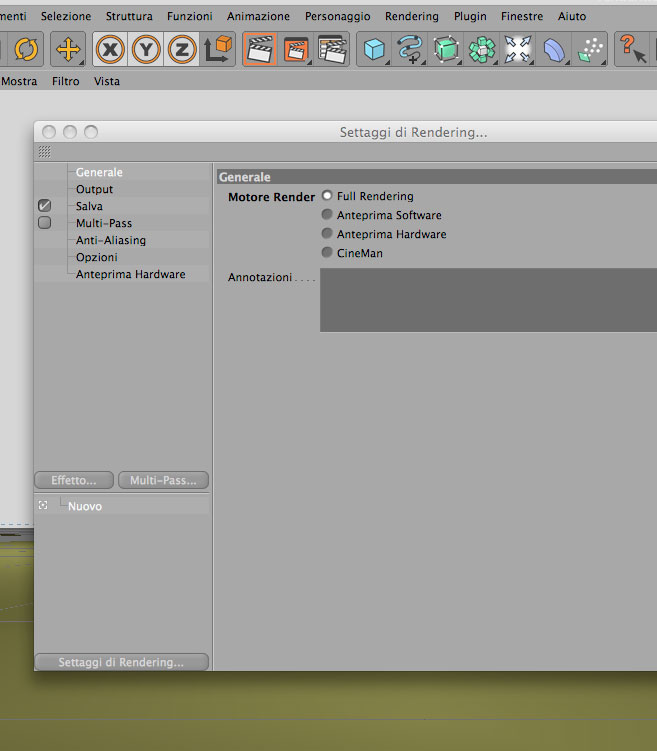This screenshot has height=751, width=657.
Task: Toggle the Z-axis lock icon
Action: pyautogui.click(x=182, y=49)
